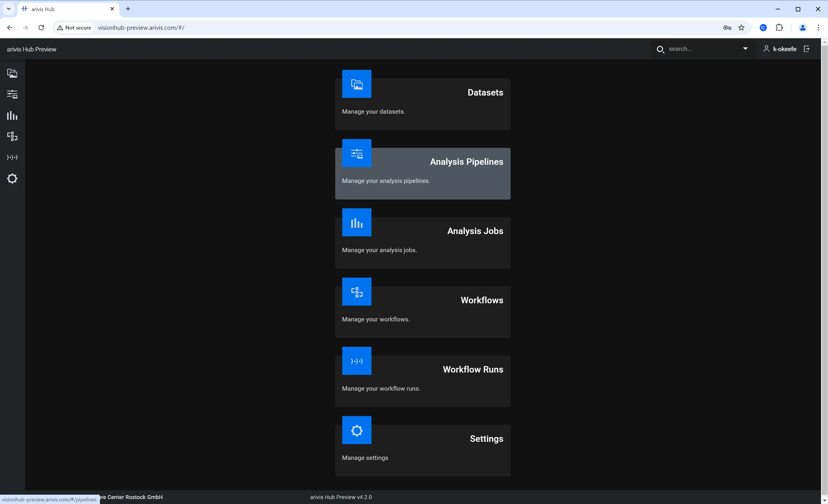Open the Chrome three-dot menu

pos(818,27)
